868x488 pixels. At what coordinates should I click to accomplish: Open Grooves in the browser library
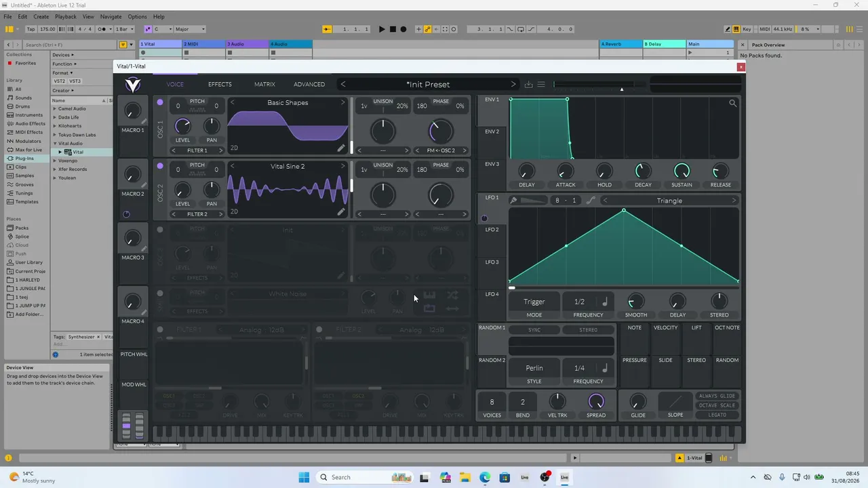(x=24, y=184)
